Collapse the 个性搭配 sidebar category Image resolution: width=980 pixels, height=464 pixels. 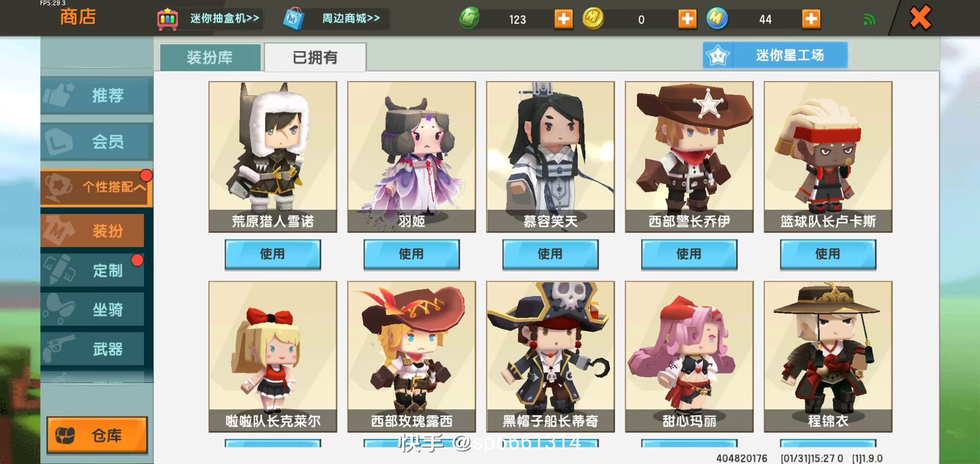96,187
